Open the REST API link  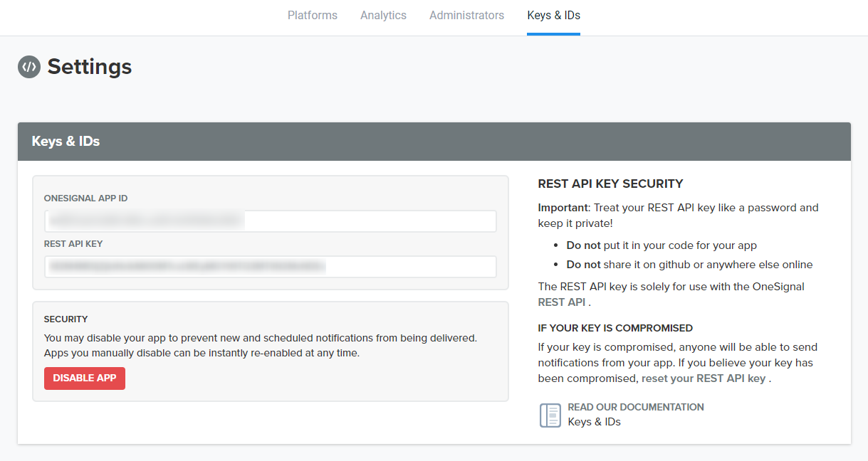click(561, 302)
